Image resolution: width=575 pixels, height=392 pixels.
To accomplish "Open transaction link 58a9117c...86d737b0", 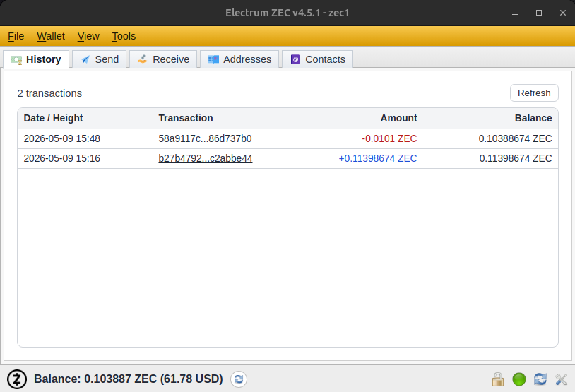I will pos(205,138).
